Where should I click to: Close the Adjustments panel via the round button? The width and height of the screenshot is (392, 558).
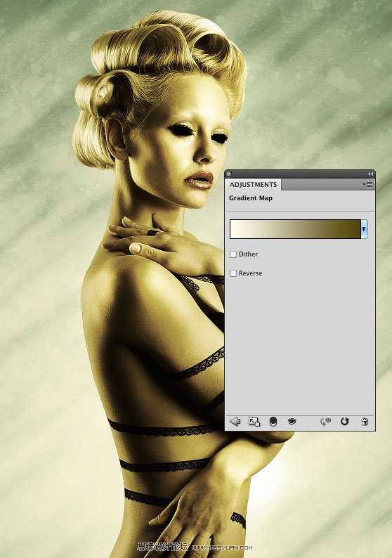click(229, 174)
